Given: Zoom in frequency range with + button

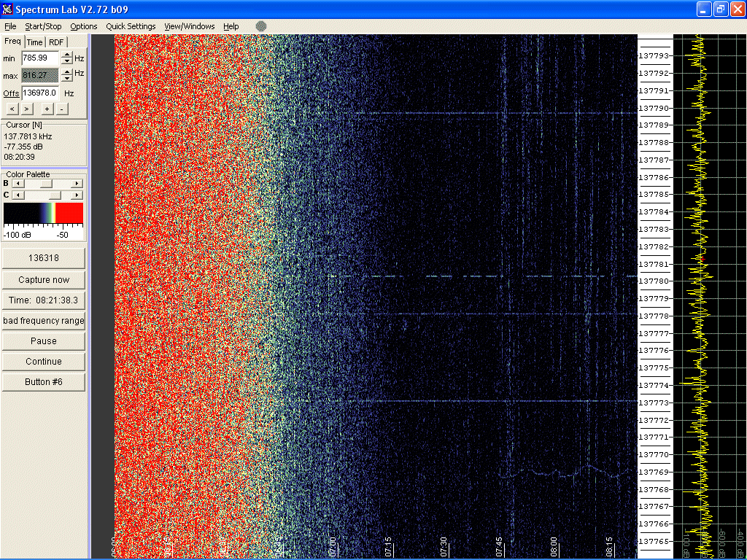Looking at the screenshot, I should 47,109.
